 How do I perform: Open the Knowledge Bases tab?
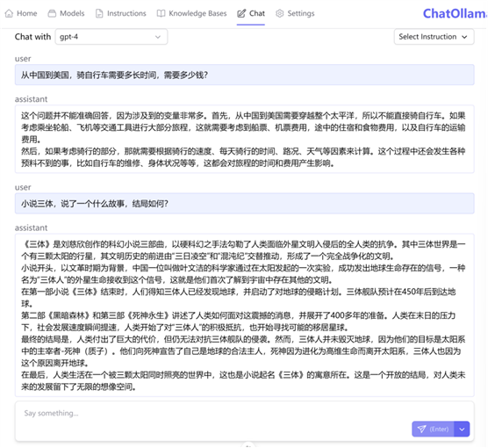191,13
